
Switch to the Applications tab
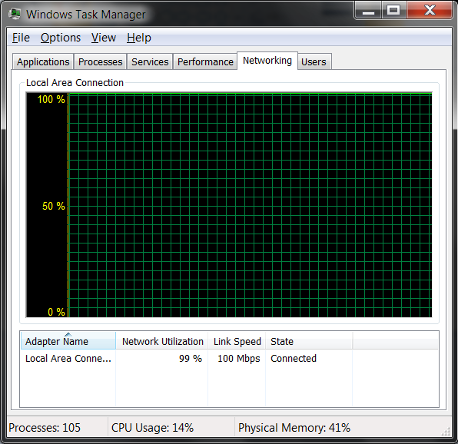pos(43,62)
